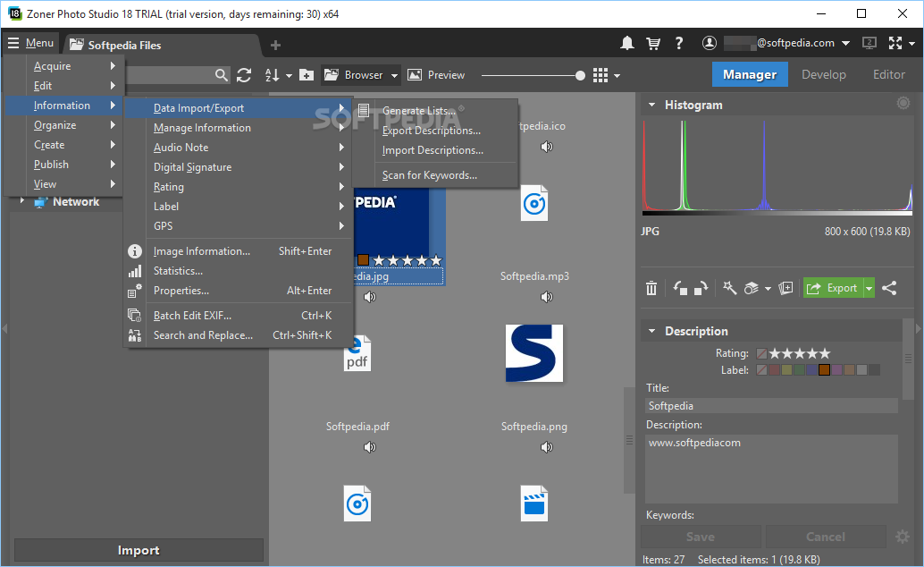Rotate the image left

click(680, 289)
